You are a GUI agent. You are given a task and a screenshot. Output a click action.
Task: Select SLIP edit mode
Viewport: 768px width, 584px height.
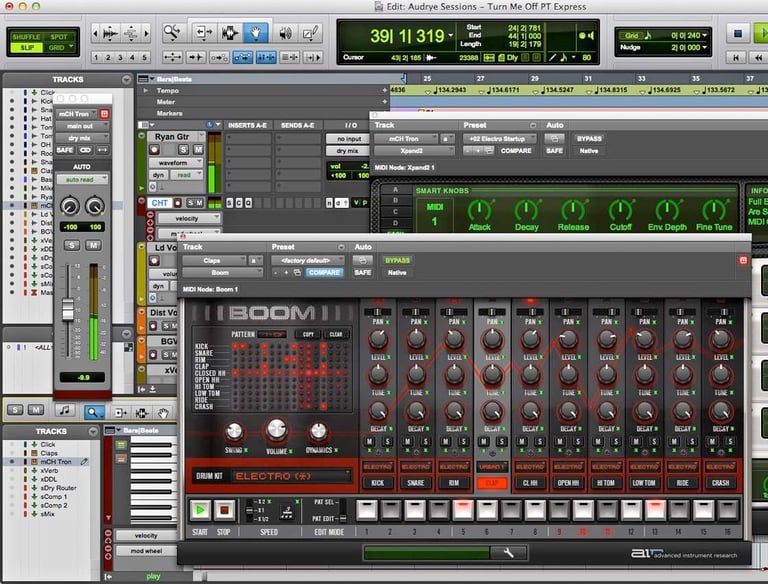coord(27,48)
